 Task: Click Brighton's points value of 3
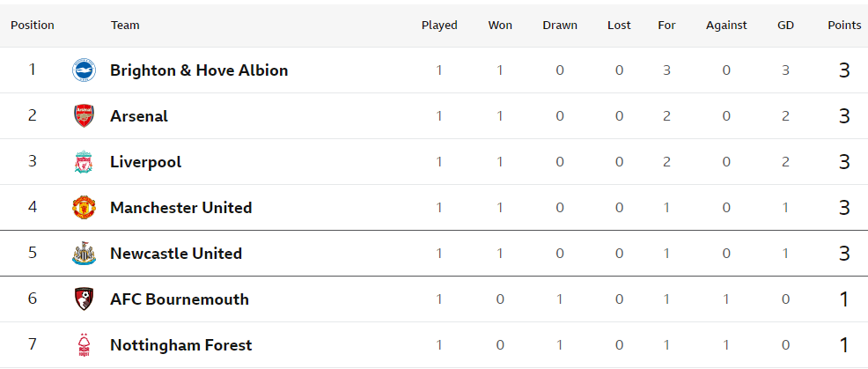point(844,70)
